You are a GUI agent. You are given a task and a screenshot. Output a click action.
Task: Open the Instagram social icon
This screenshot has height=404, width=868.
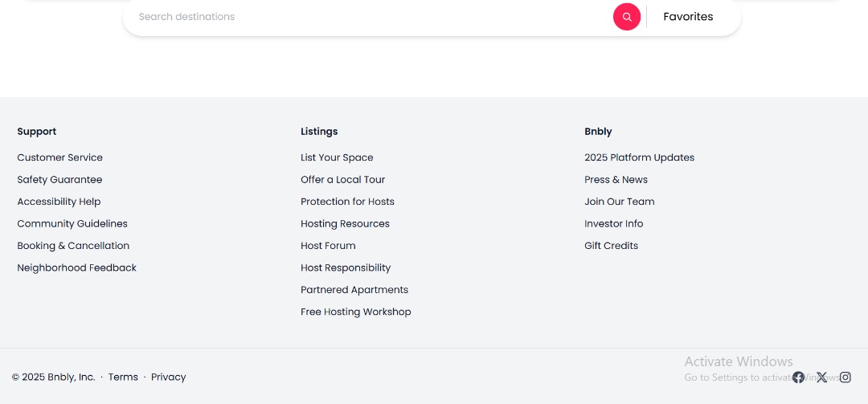[x=845, y=377]
